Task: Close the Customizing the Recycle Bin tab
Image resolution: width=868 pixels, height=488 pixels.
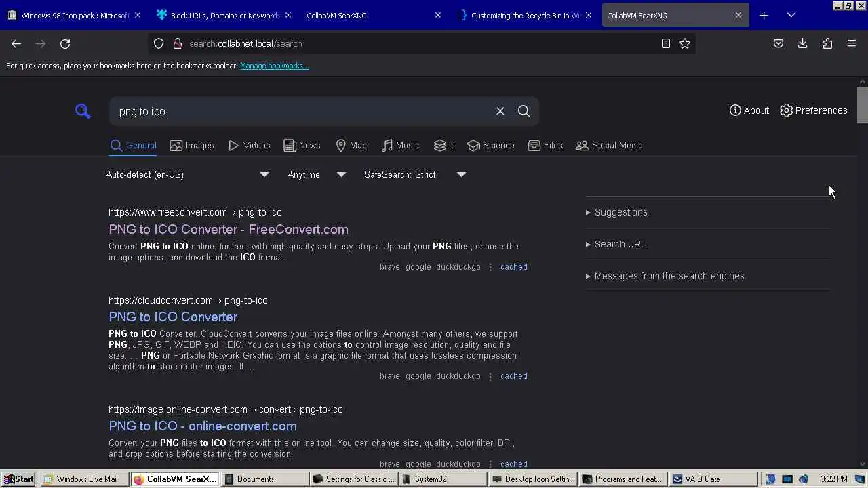Action: pos(589,15)
